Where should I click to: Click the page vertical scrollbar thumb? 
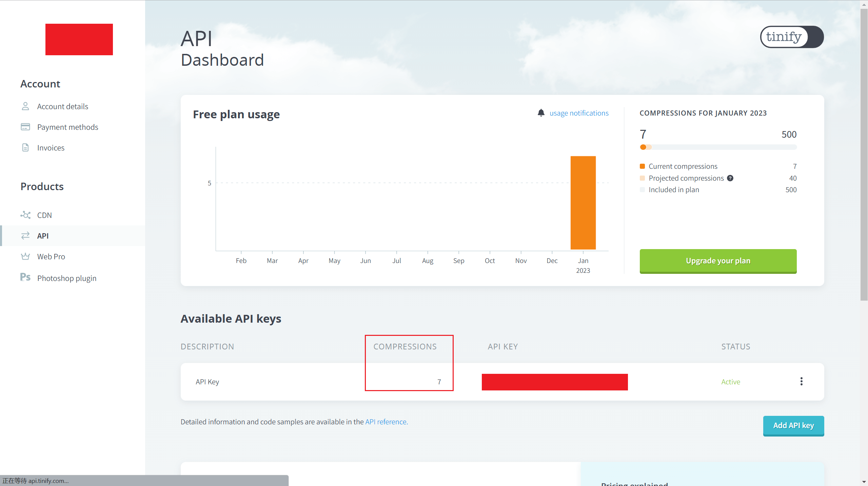pos(864,154)
